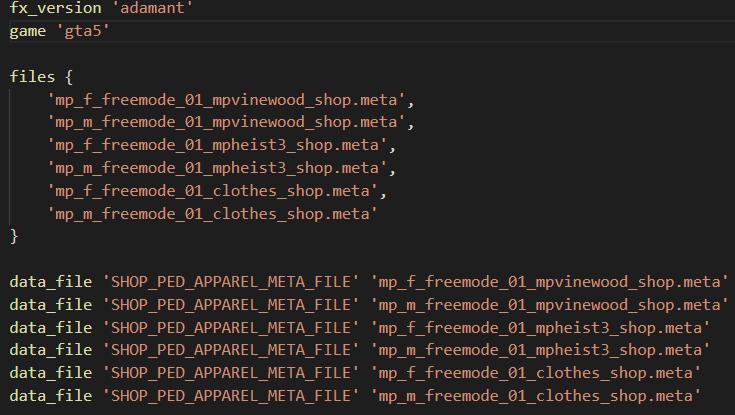Click data_file keyword on mp_m clothes line
The height and width of the screenshot is (415, 735).
tap(51, 396)
